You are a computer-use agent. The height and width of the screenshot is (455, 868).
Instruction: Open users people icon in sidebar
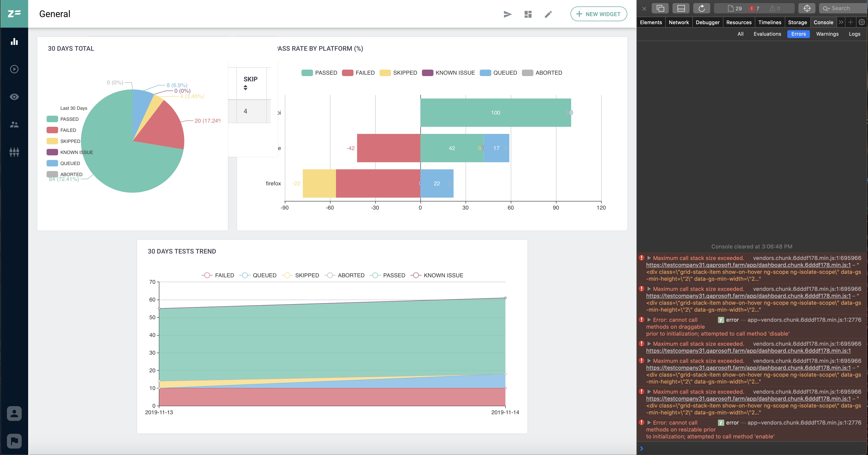click(x=14, y=125)
